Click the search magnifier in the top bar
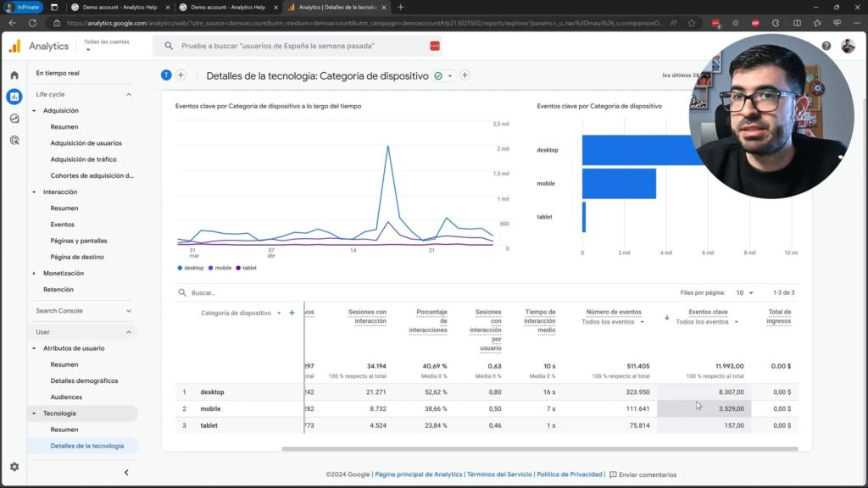This screenshot has height=488, width=868. click(169, 46)
